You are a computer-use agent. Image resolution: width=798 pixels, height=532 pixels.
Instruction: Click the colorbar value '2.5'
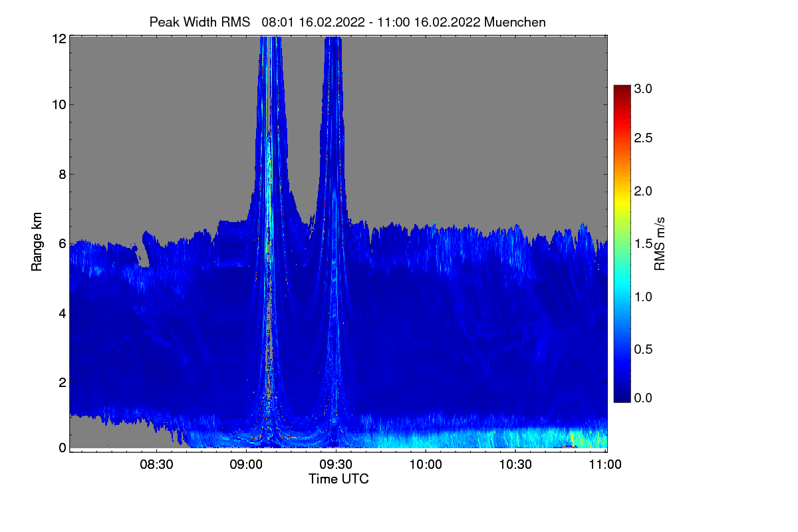click(644, 138)
